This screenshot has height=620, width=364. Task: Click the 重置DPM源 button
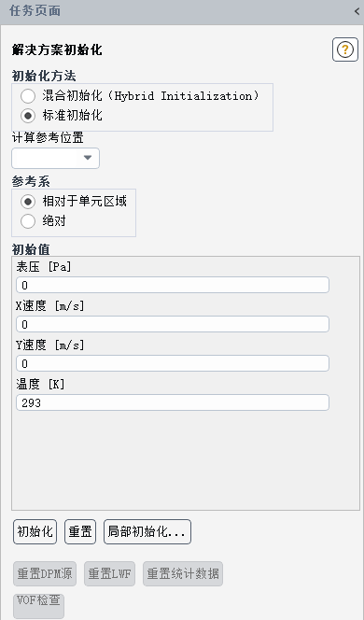pos(45,573)
